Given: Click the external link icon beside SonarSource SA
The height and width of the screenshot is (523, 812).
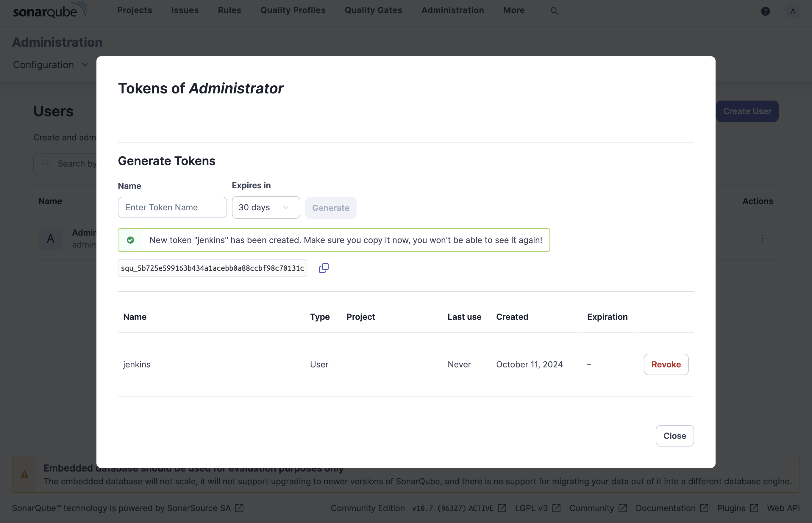Looking at the screenshot, I should pyautogui.click(x=240, y=508).
